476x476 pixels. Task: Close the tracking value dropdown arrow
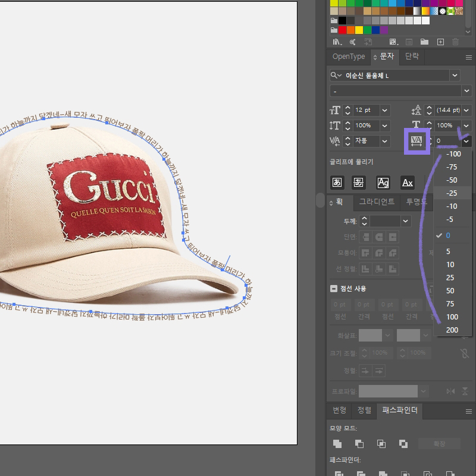[x=466, y=141]
